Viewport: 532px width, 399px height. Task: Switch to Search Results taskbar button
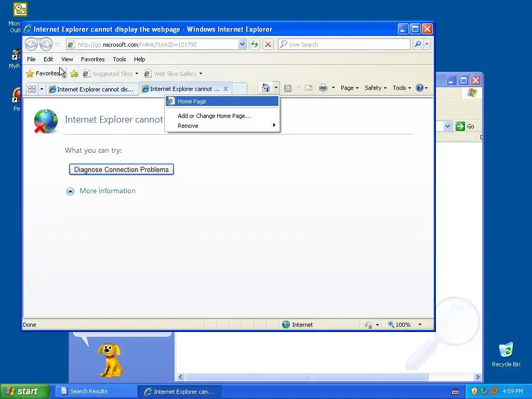point(96,391)
